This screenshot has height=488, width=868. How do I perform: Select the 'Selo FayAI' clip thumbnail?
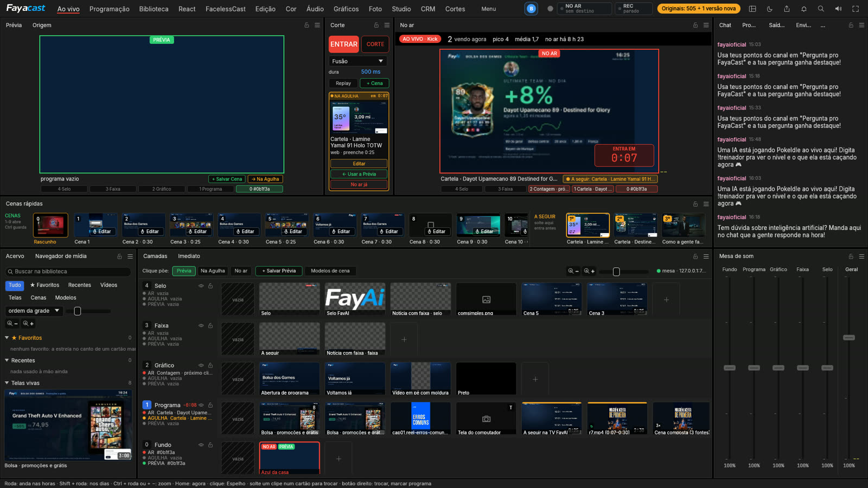(x=355, y=299)
